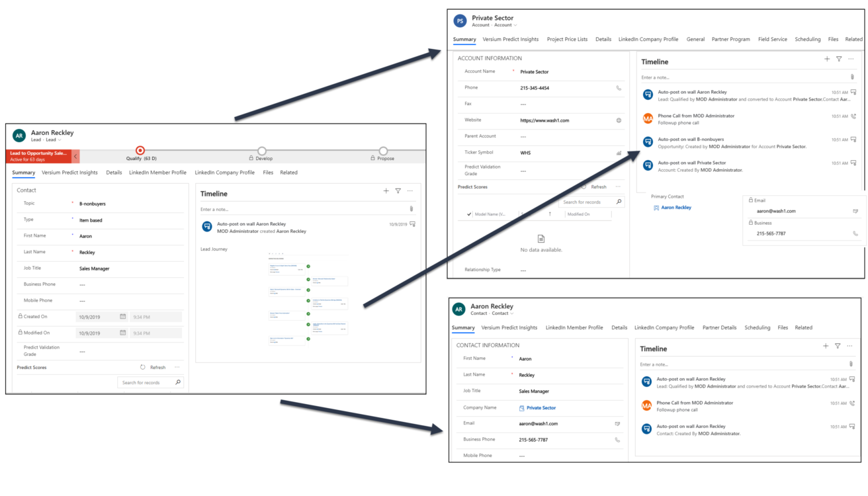Select the Develop process stage circle

[x=262, y=150]
